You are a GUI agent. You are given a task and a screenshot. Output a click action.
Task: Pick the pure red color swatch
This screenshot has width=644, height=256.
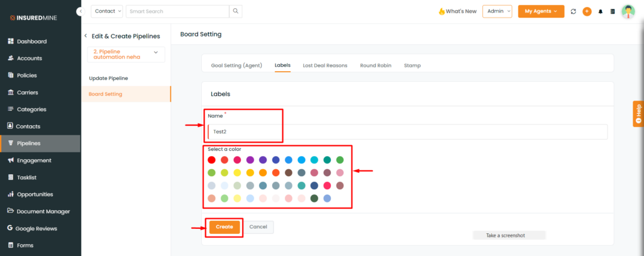(211, 160)
